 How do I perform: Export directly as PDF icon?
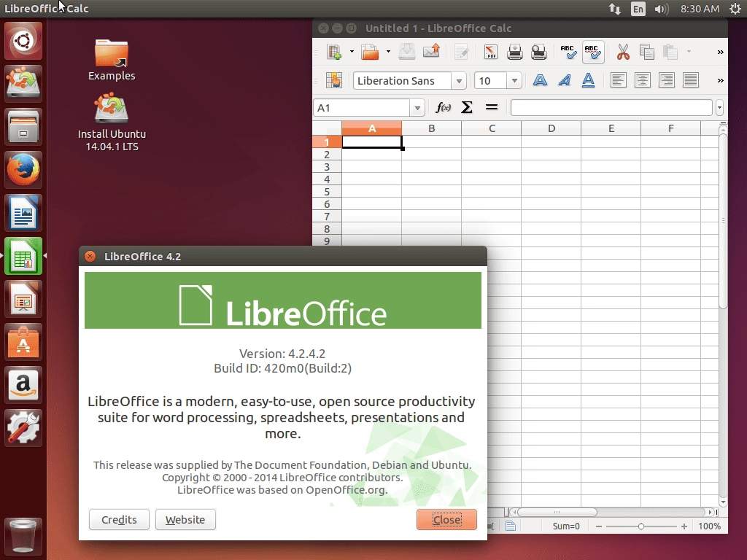491,52
